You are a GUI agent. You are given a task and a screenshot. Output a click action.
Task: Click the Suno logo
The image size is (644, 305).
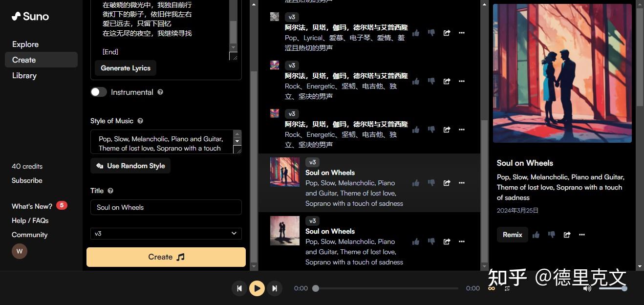pyautogui.click(x=30, y=16)
